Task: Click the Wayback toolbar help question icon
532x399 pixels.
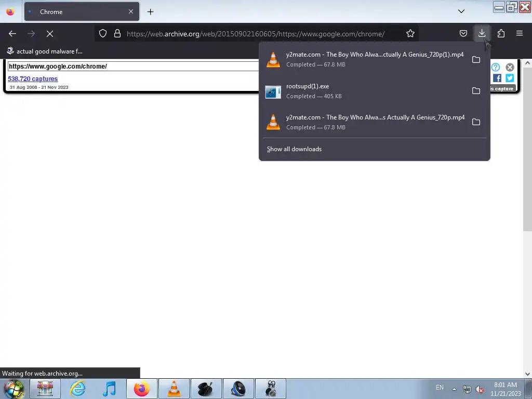Action: click(x=496, y=67)
